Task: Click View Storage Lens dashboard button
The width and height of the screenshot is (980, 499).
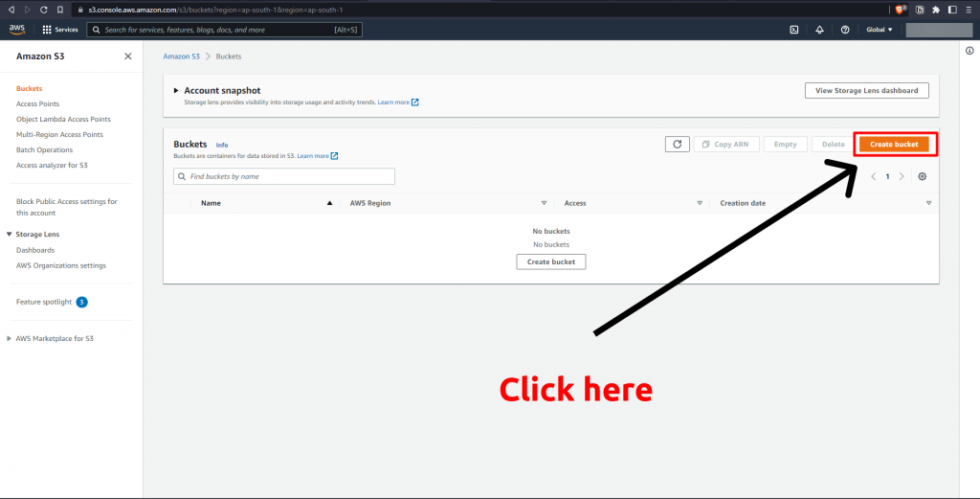Action: (x=866, y=91)
